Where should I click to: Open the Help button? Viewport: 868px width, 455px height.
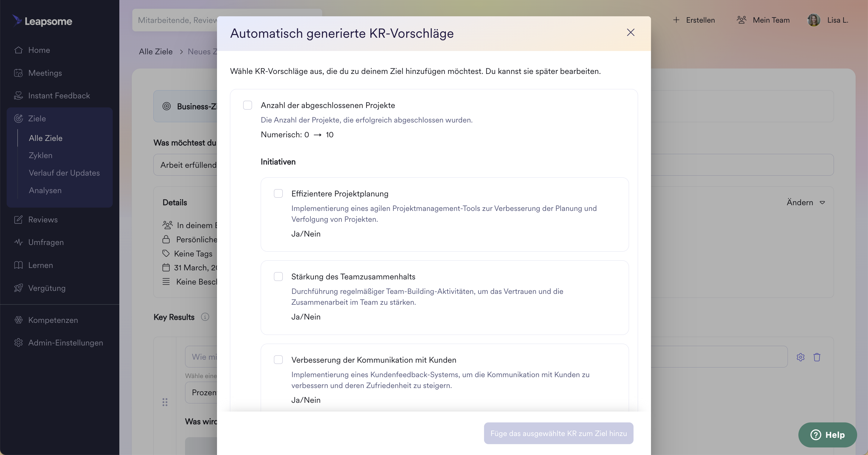pyautogui.click(x=828, y=435)
